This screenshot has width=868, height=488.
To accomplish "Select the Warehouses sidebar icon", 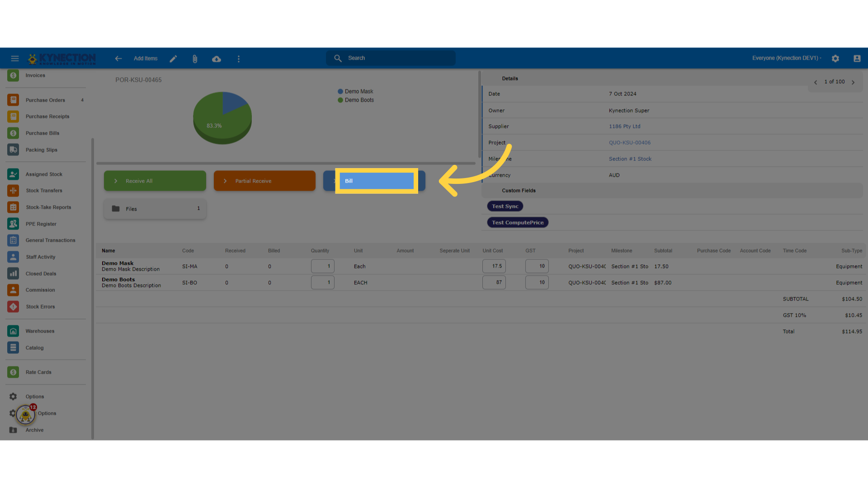I will click(13, 331).
